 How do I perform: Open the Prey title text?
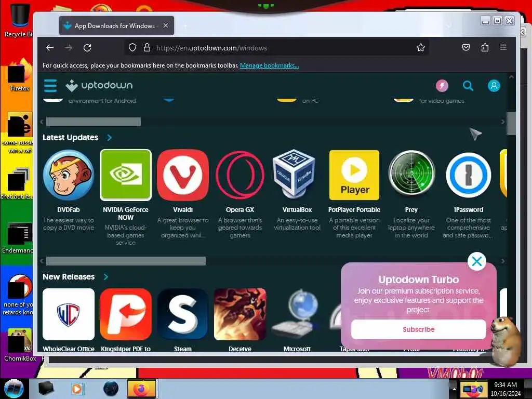[411, 210]
